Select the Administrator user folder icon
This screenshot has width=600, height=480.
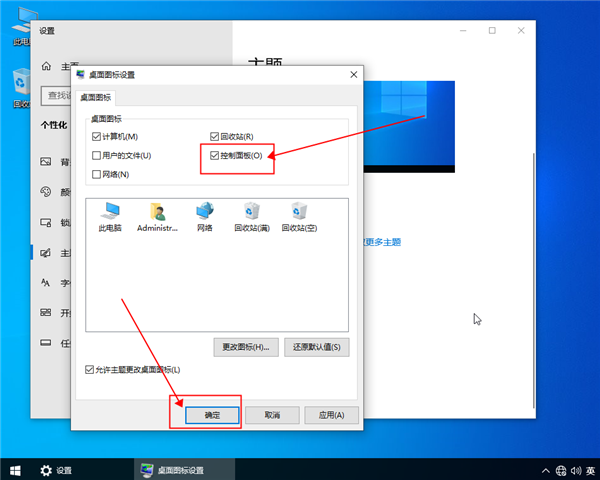pyautogui.click(x=156, y=212)
